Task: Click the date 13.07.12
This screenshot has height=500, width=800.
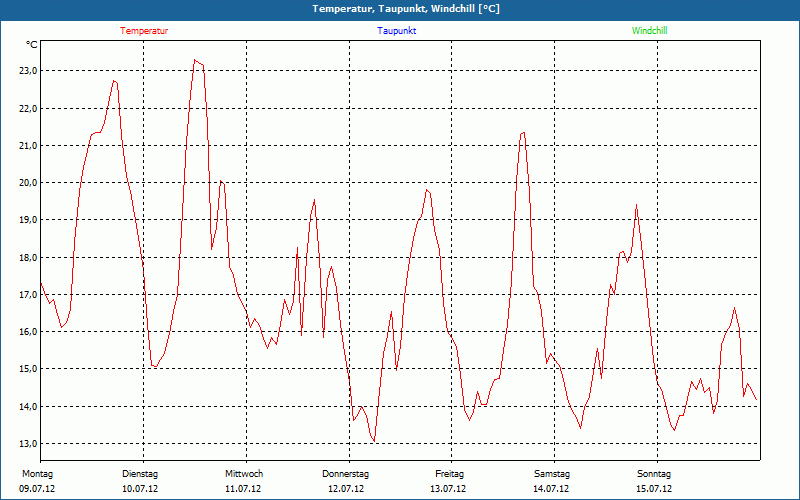Action: (448, 489)
